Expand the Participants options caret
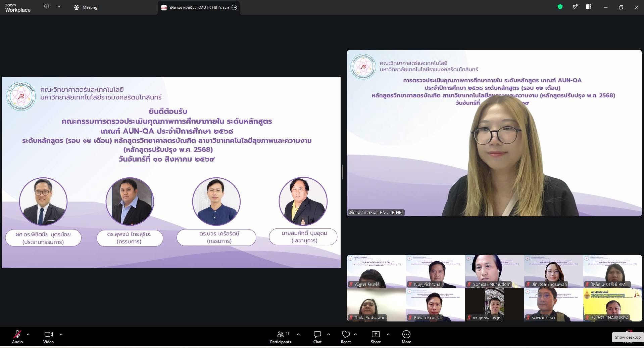The image size is (644, 348). (298, 334)
